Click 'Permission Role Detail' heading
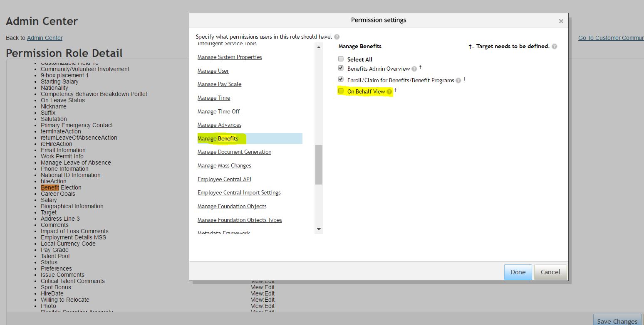Screen dimensions: 644x325 [x=64, y=53]
